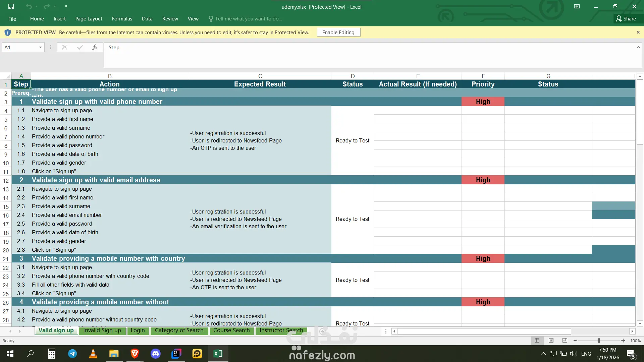Click the zoom out minus icon
The image size is (644, 362).
575,341
